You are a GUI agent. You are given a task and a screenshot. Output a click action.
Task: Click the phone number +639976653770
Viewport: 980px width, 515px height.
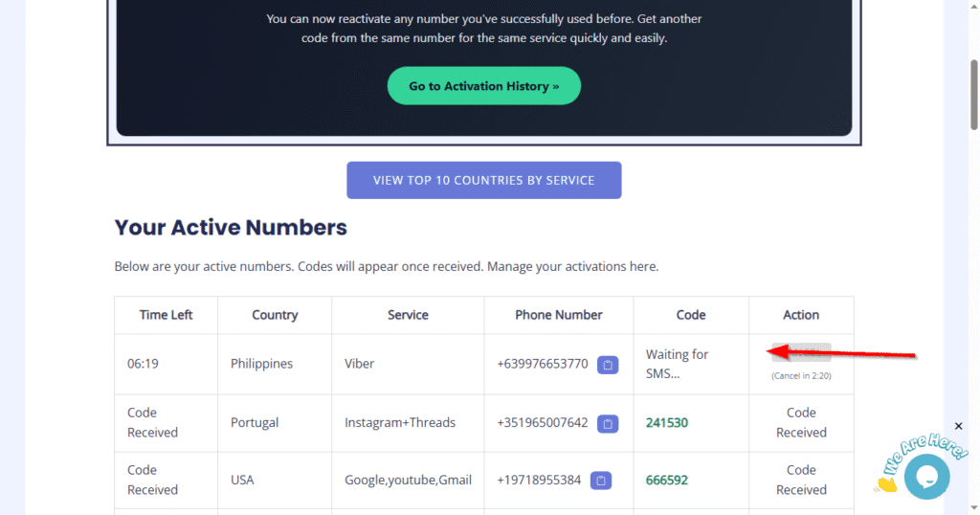[543, 365]
